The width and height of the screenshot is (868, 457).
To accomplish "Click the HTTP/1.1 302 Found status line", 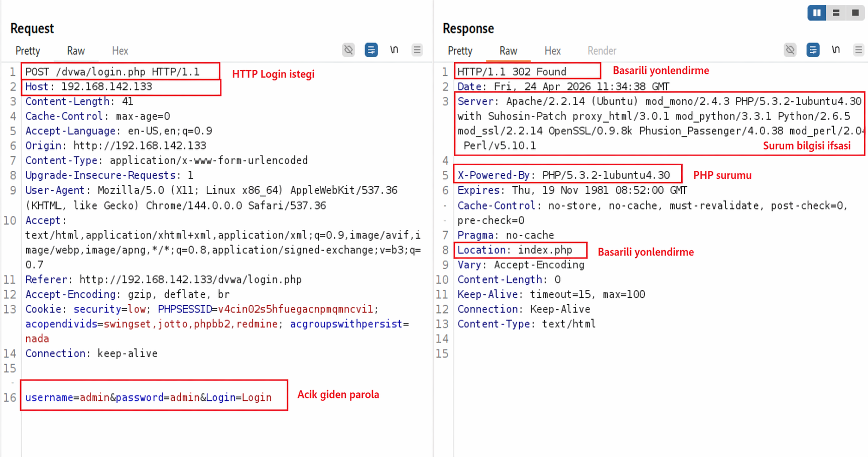I will coord(512,72).
